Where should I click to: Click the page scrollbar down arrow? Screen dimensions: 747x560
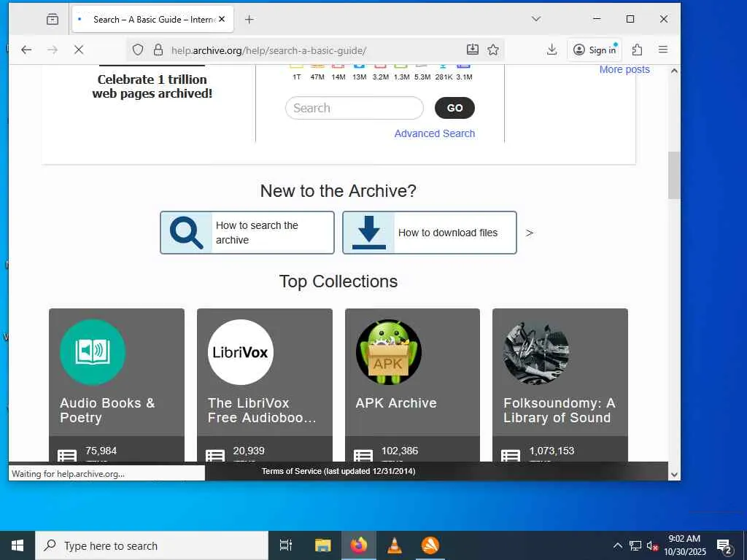(673, 474)
